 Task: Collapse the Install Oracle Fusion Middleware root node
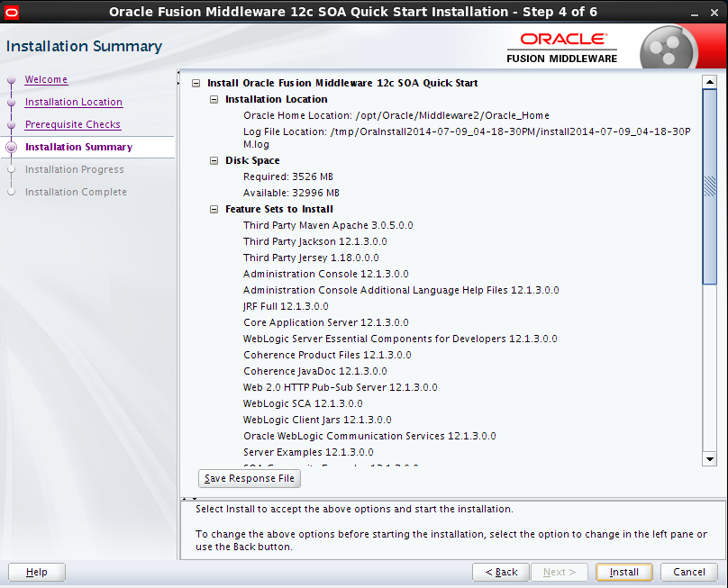click(196, 84)
